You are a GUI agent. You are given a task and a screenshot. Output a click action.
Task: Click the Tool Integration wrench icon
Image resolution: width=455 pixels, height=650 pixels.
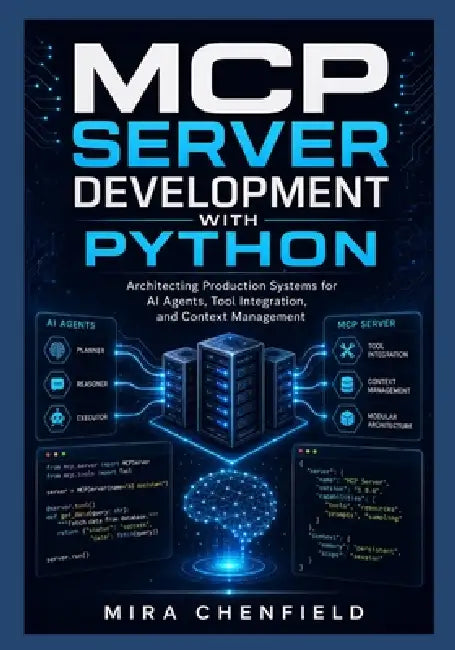pos(346,350)
